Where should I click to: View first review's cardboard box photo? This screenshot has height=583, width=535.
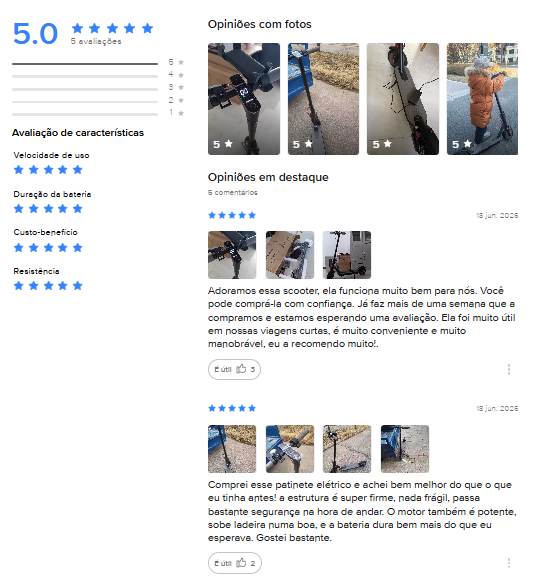coord(290,255)
